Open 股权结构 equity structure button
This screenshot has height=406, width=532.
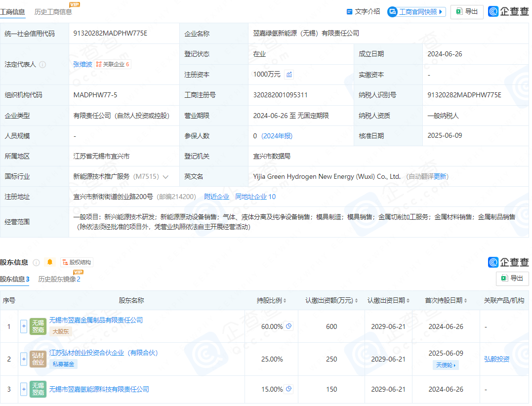point(77,262)
